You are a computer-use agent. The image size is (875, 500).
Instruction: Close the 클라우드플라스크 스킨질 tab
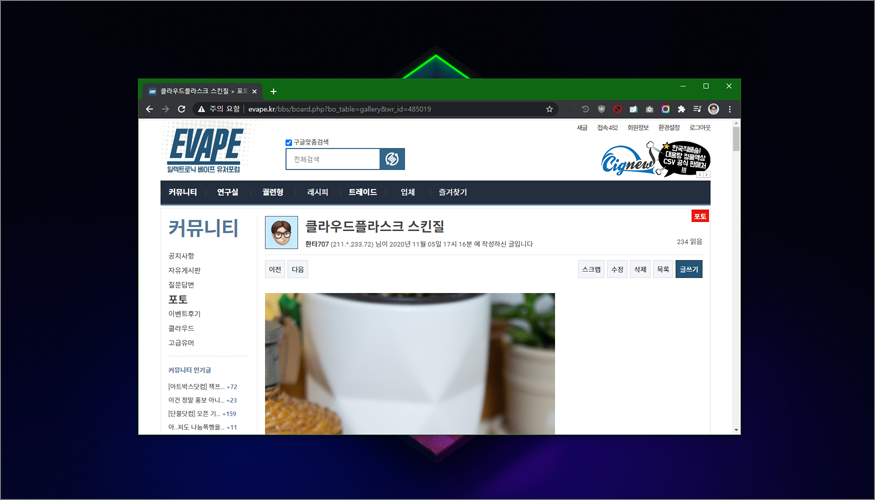pyautogui.click(x=254, y=92)
